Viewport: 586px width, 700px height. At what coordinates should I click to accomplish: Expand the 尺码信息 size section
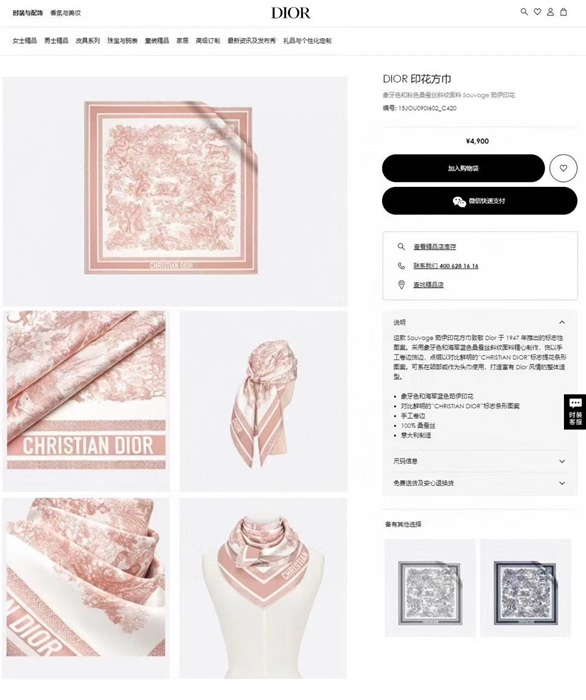point(479,461)
